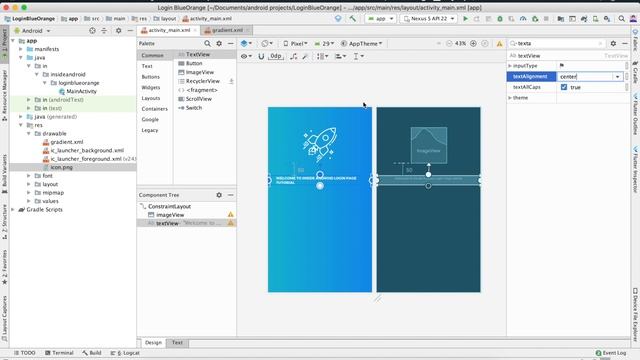Select the Containers palette category
The width and height of the screenshot is (640, 360).
click(154, 109)
